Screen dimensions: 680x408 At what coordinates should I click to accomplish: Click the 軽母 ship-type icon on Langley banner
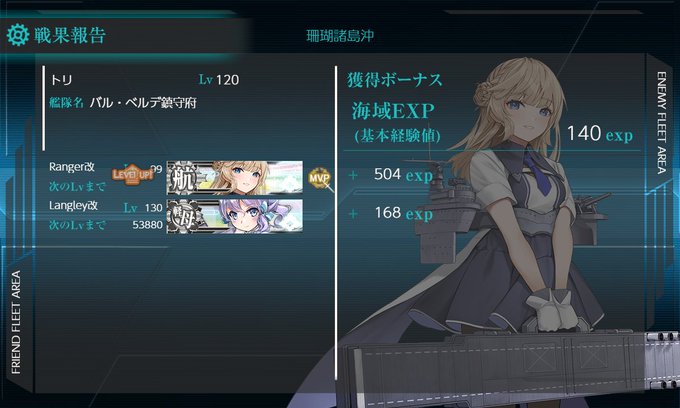pos(183,216)
